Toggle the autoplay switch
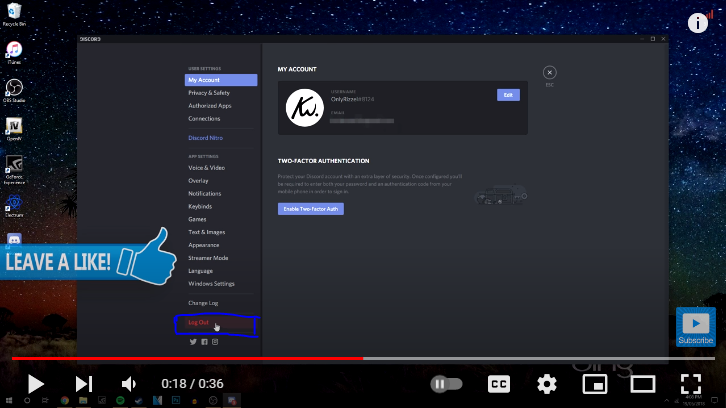Viewport: 726px width, 408px height. [x=446, y=384]
